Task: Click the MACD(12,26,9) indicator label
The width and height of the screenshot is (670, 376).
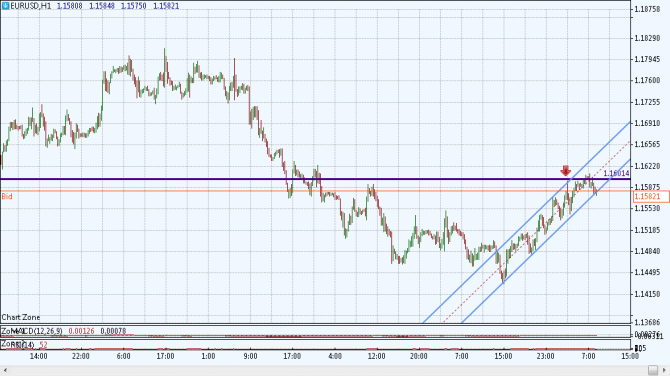Action: (x=36, y=331)
